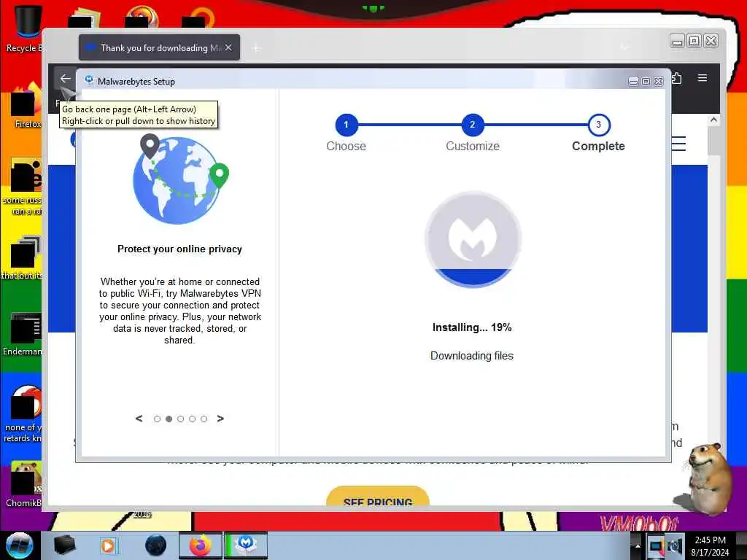Open Windows Start menu orb
The height and width of the screenshot is (560, 747).
[20, 545]
